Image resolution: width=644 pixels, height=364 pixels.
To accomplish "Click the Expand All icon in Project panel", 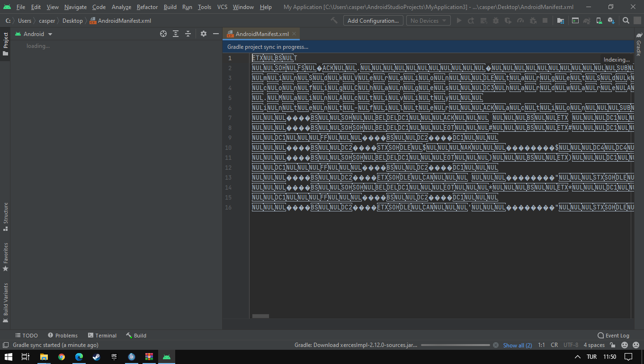I will [176, 34].
